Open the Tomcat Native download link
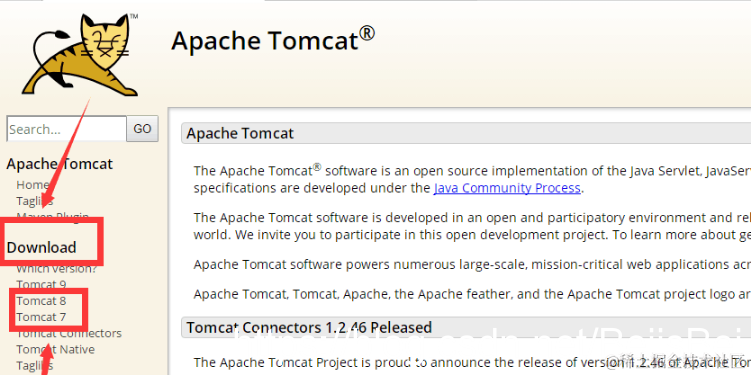Viewport: 751px width, 376px height. tap(56, 350)
